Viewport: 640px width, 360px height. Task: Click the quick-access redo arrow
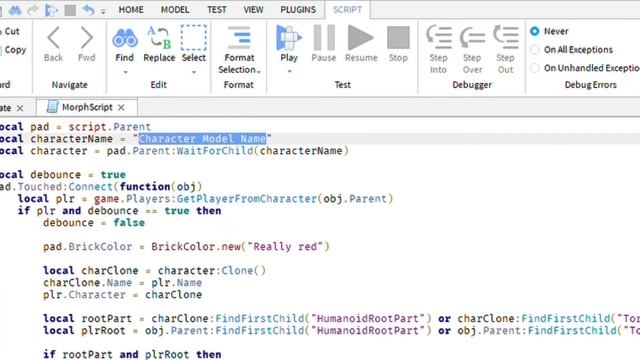tap(33, 10)
